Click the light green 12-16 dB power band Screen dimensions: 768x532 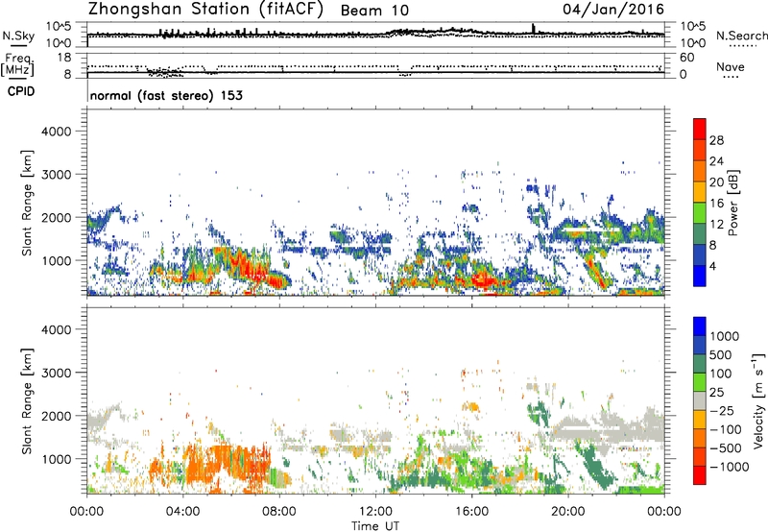700,212
